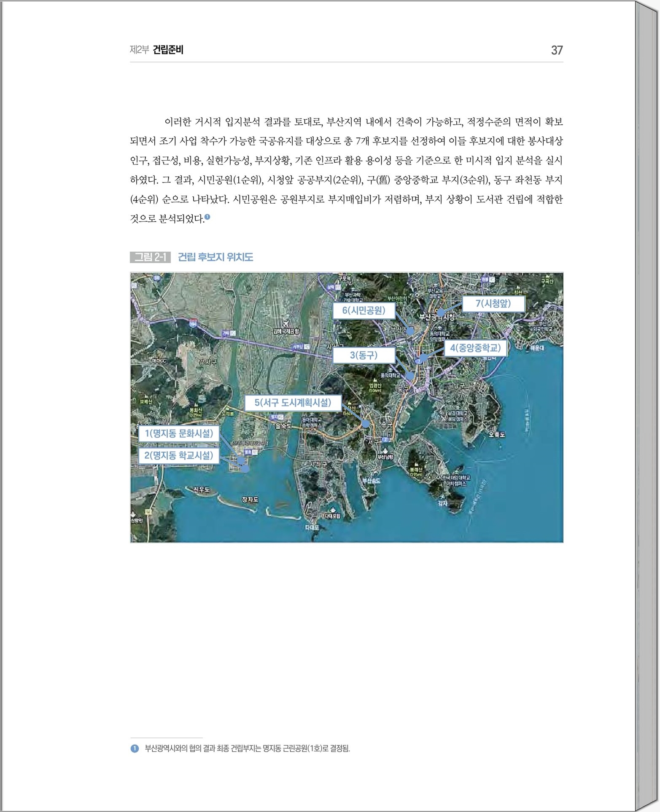Screen dimensions: 660x812
Task: Click the footnote number circle at page bottom
Action: coord(135,749)
